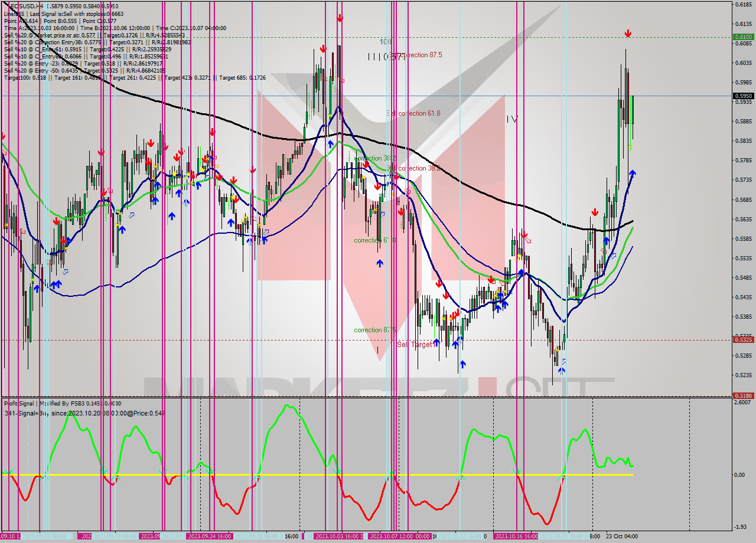Viewport: 756px width, 543px height.
Task: Click the red down arrow near the 0.5635 pullback
Action: [x=595, y=211]
